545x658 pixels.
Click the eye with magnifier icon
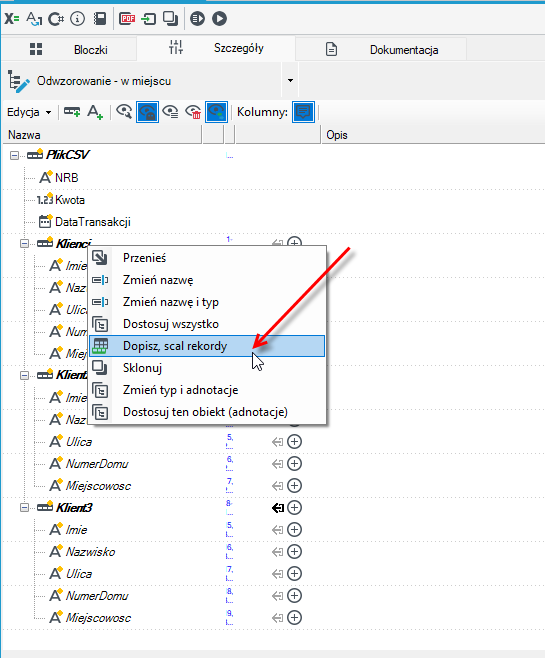(124, 112)
